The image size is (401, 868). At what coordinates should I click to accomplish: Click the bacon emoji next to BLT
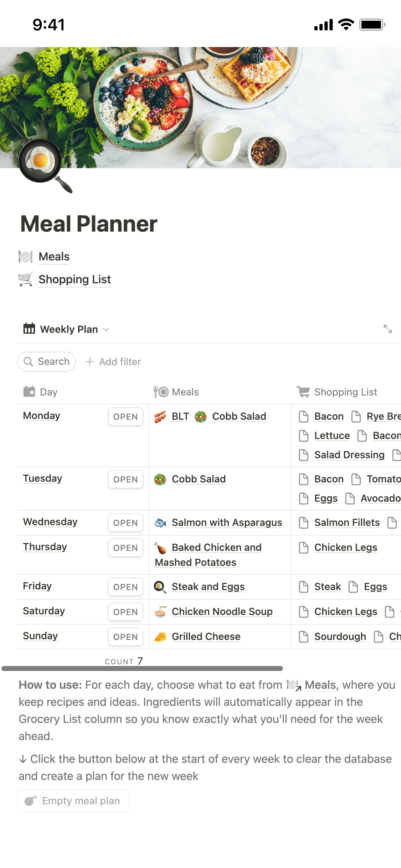(160, 416)
